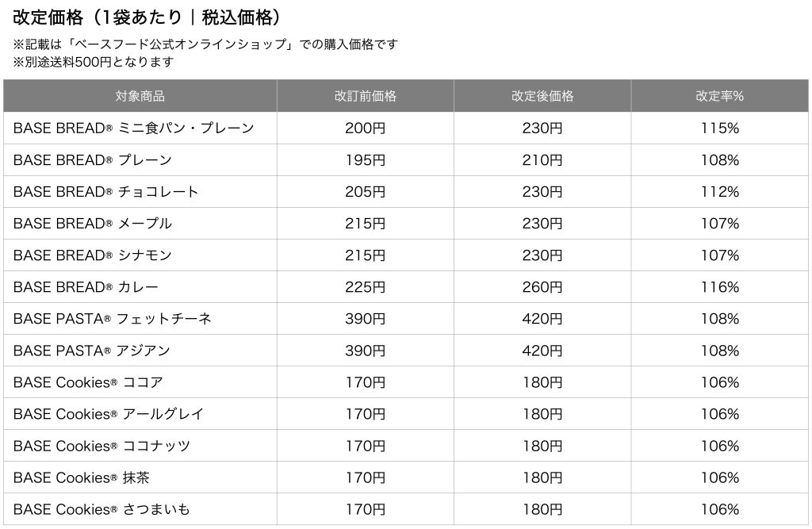
Task: Click the 改訂前価格 column header
Action: [x=366, y=96]
